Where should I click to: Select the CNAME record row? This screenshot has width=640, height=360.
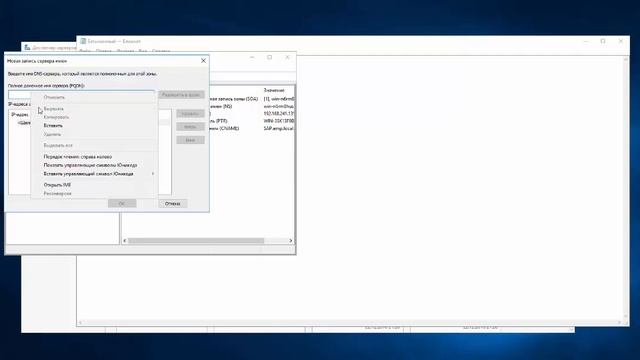pos(252,128)
